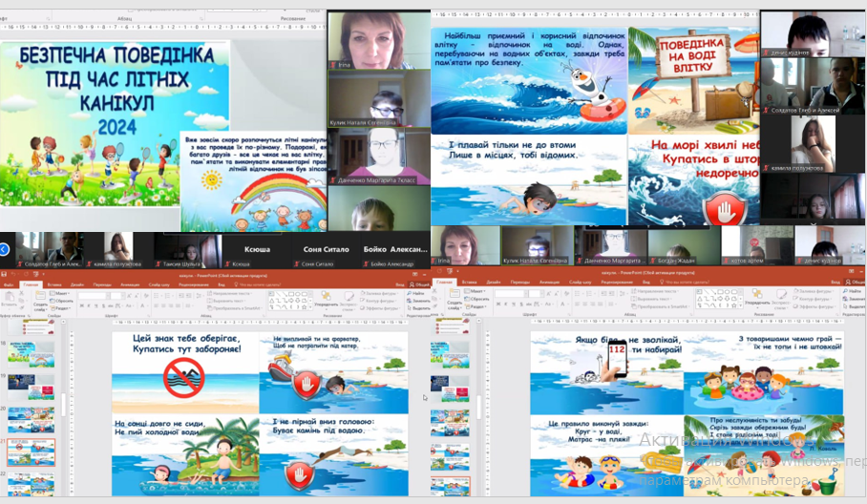The height and width of the screenshot is (504, 867).
Task: Open Файл menu in left PowerPoint
Action: 9,284
